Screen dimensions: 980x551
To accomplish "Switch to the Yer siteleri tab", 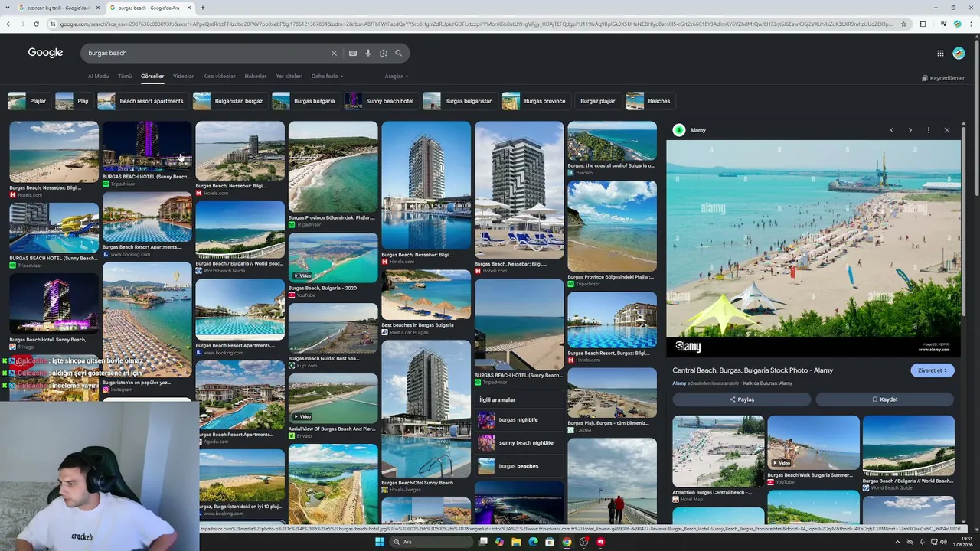I will click(289, 77).
